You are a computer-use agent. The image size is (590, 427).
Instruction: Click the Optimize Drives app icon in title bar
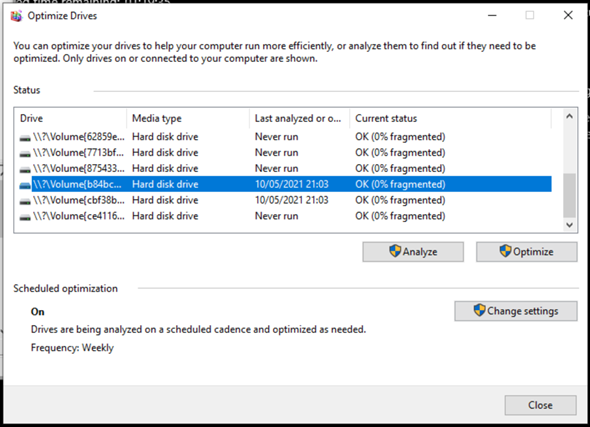[16, 16]
